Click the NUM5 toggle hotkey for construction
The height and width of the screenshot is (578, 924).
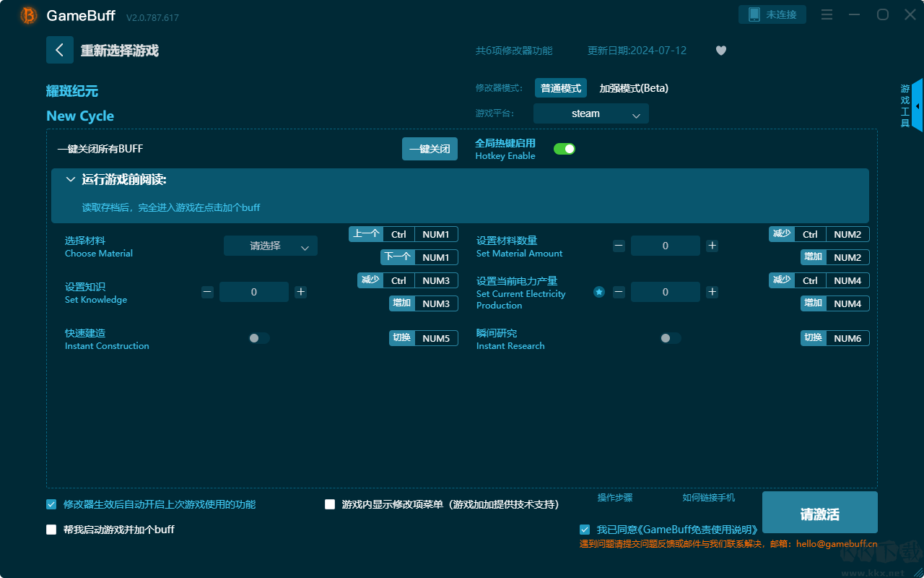(424, 338)
